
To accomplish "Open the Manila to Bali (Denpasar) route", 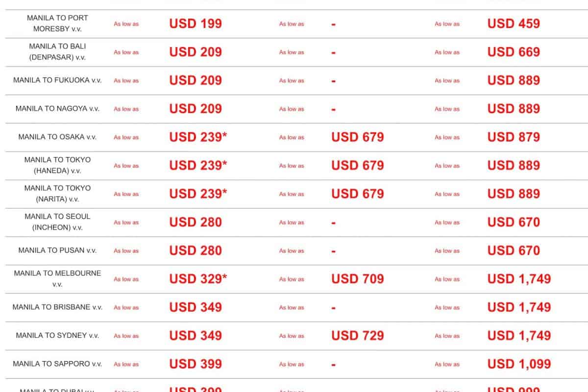I will 57,52.
